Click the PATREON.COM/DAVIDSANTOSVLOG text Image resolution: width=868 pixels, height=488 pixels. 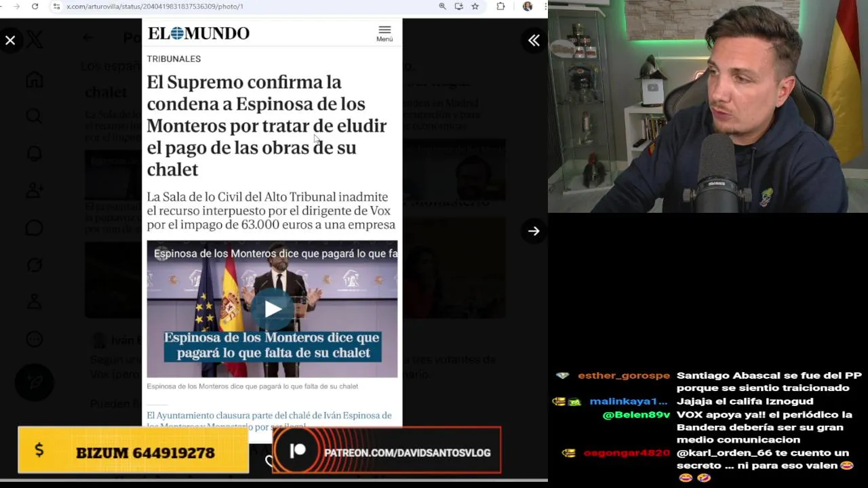407,453
